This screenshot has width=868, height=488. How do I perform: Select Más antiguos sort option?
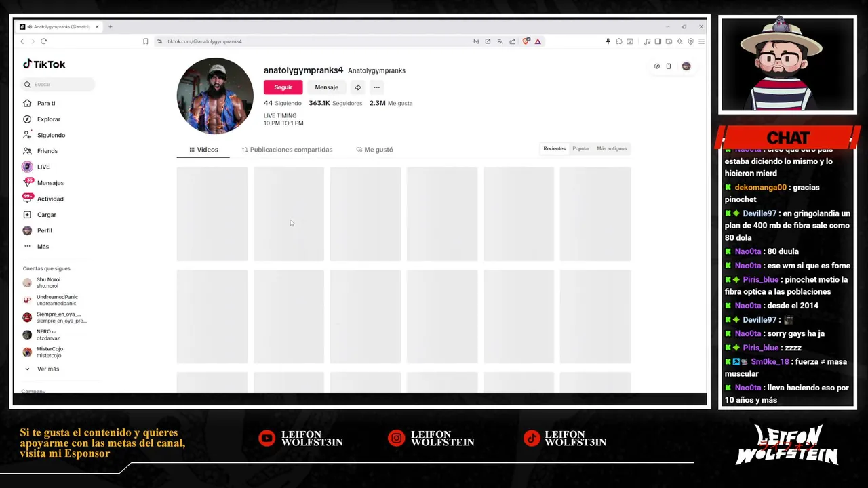(x=612, y=148)
